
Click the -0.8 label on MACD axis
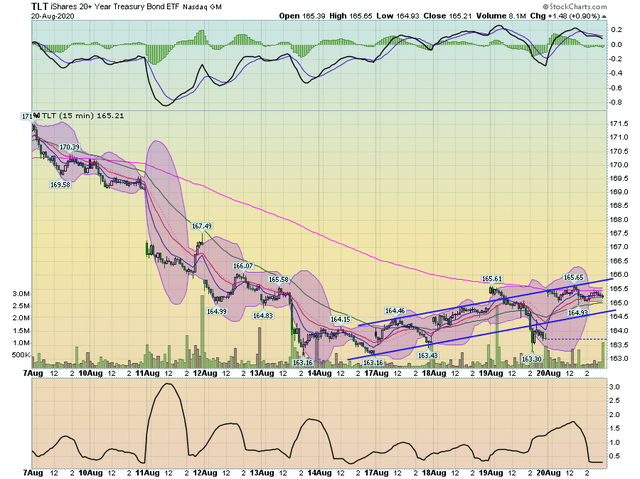tap(616, 102)
